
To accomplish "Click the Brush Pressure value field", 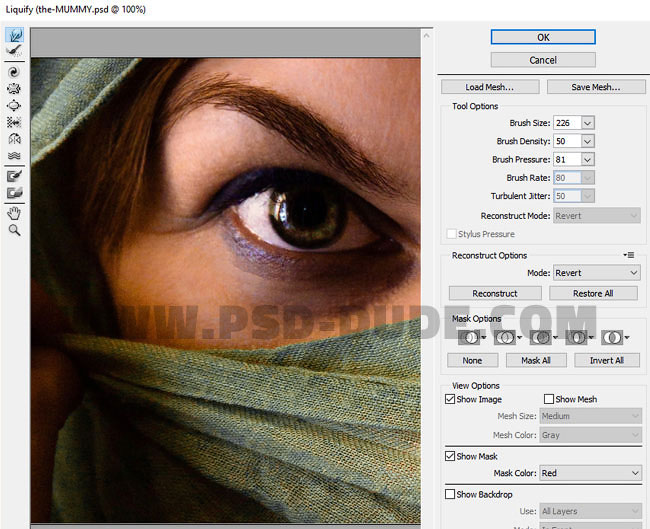I will coord(567,159).
